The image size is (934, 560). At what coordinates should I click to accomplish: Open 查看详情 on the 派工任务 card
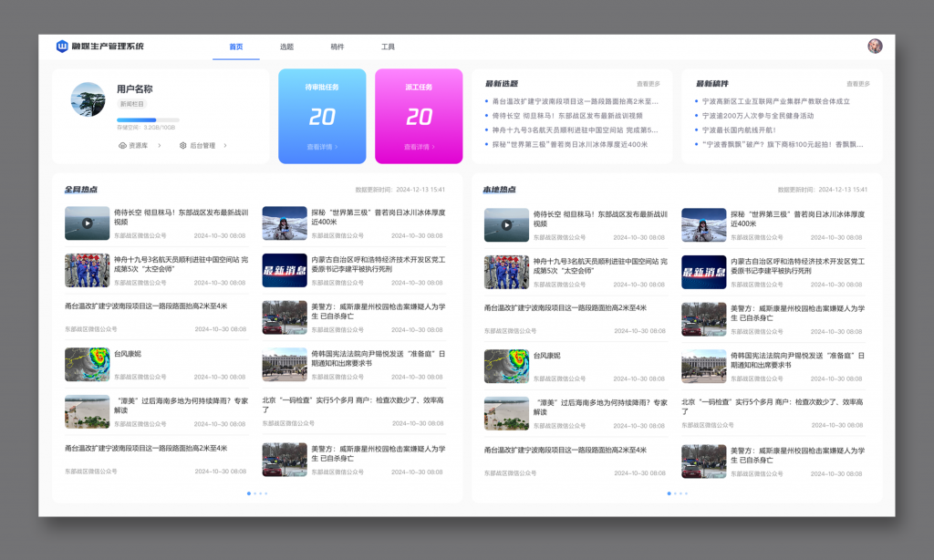419,146
